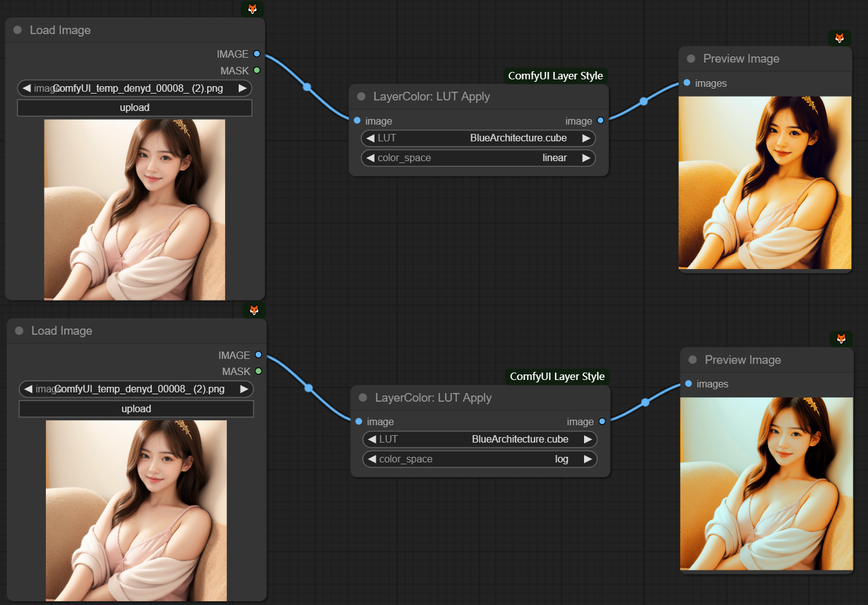Open color_space dropdown set to log
The height and width of the screenshot is (605, 868).
pos(480,459)
